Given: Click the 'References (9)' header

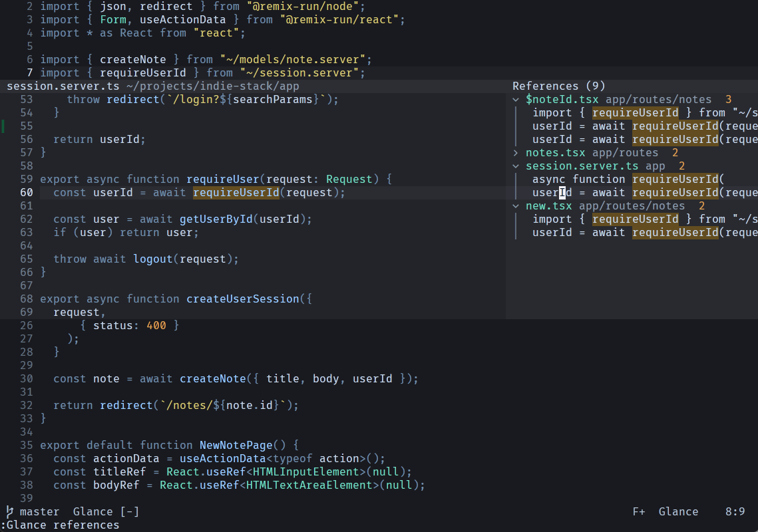Looking at the screenshot, I should point(559,86).
